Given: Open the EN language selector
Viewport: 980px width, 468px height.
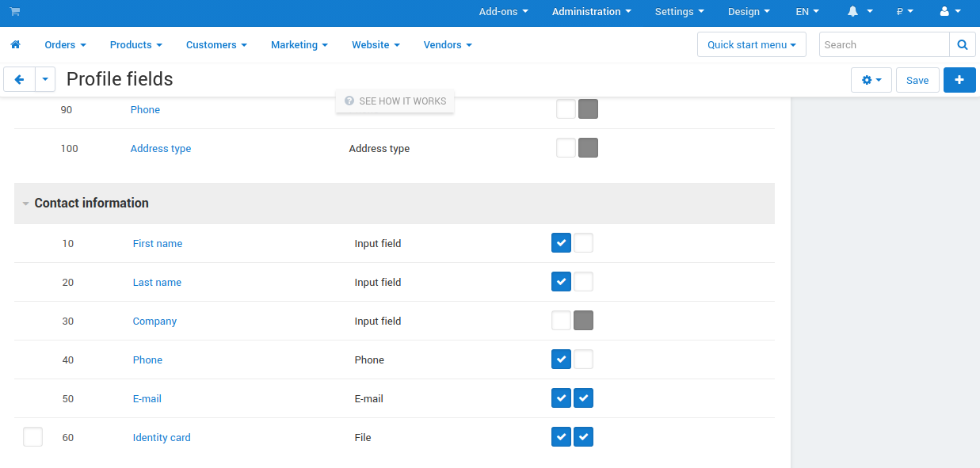Looking at the screenshot, I should click(807, 12).
